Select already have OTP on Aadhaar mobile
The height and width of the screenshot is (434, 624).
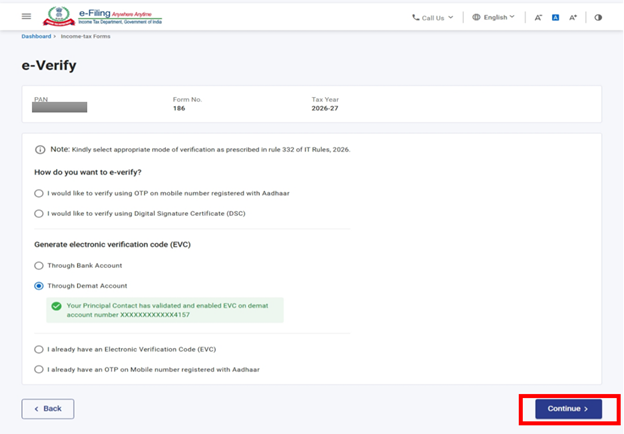(x=39, y=369)
